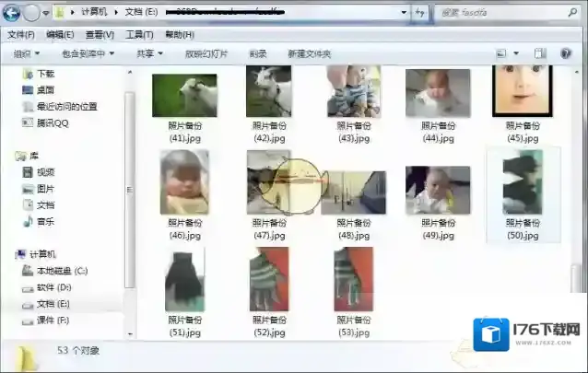Screen dimensions: 588x373
Task: Click the Back navigation arrow
Action: [11, 13]
